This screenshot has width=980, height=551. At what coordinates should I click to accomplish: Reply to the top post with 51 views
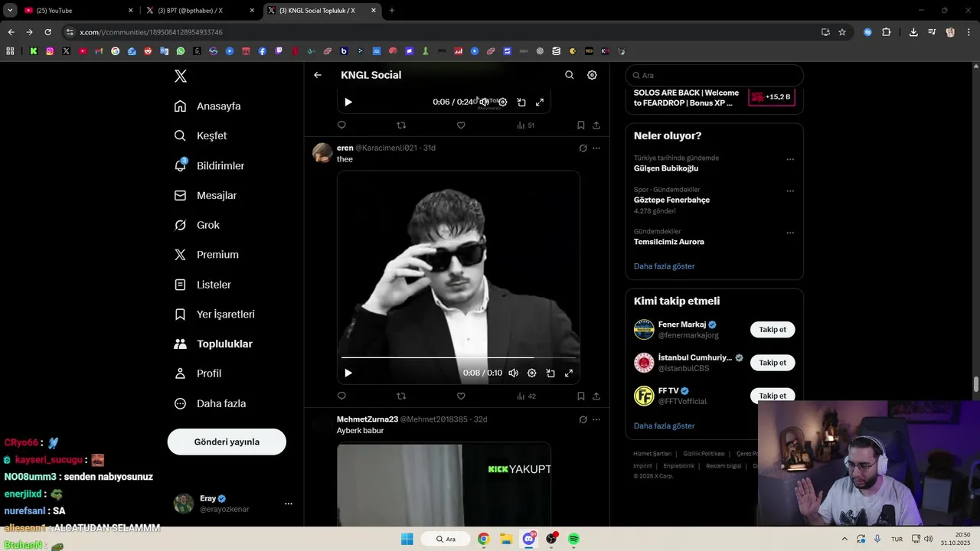[341, 125]
